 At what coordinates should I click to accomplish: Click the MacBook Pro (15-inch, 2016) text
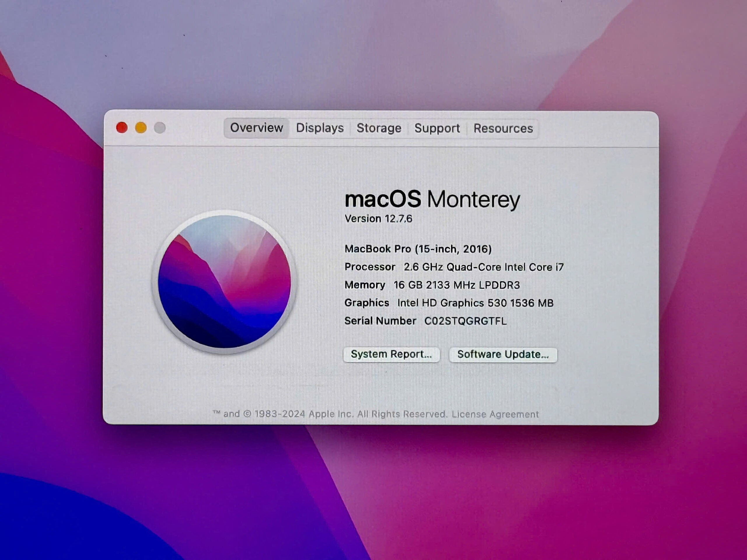[x=418, y=249]
